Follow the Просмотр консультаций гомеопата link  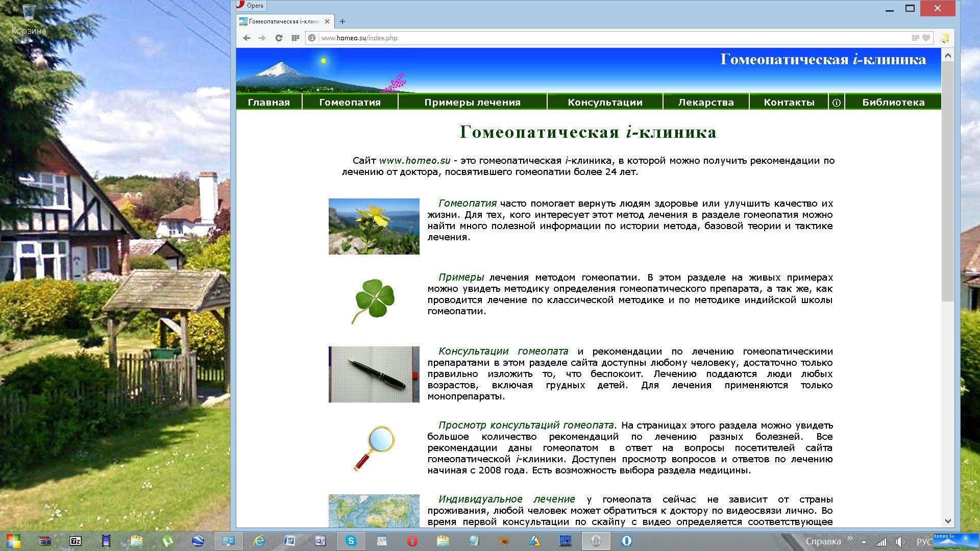(526, 425)
